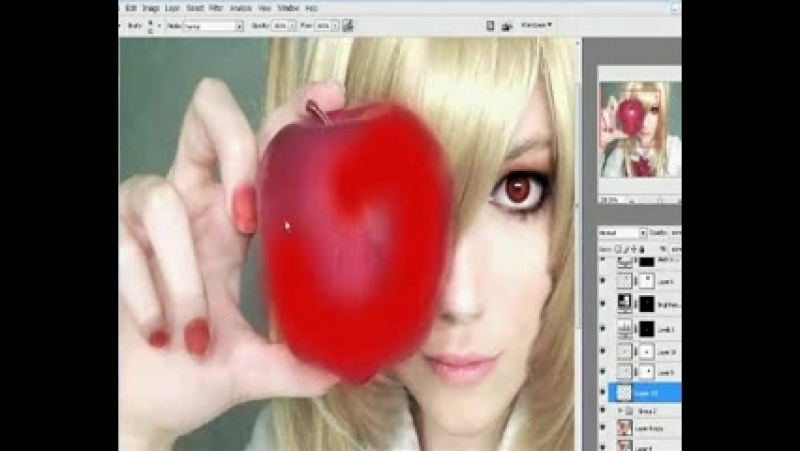Toggle visibility of the highlighted blue layer
This screenshot has width=800, height=451.
click(603, 393)
